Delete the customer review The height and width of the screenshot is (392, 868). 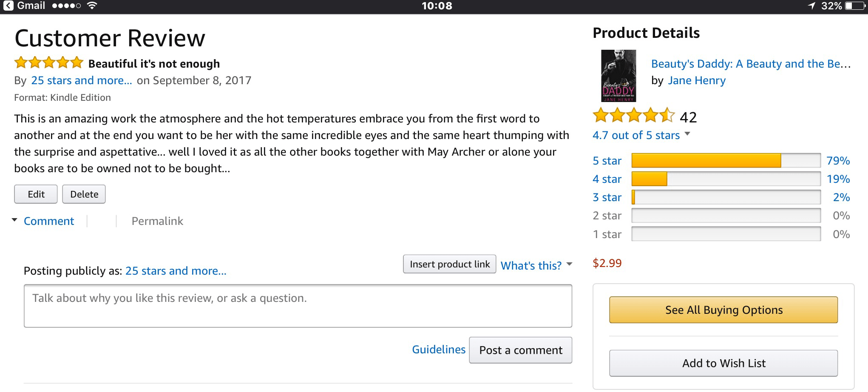click(x=84, y=194)
